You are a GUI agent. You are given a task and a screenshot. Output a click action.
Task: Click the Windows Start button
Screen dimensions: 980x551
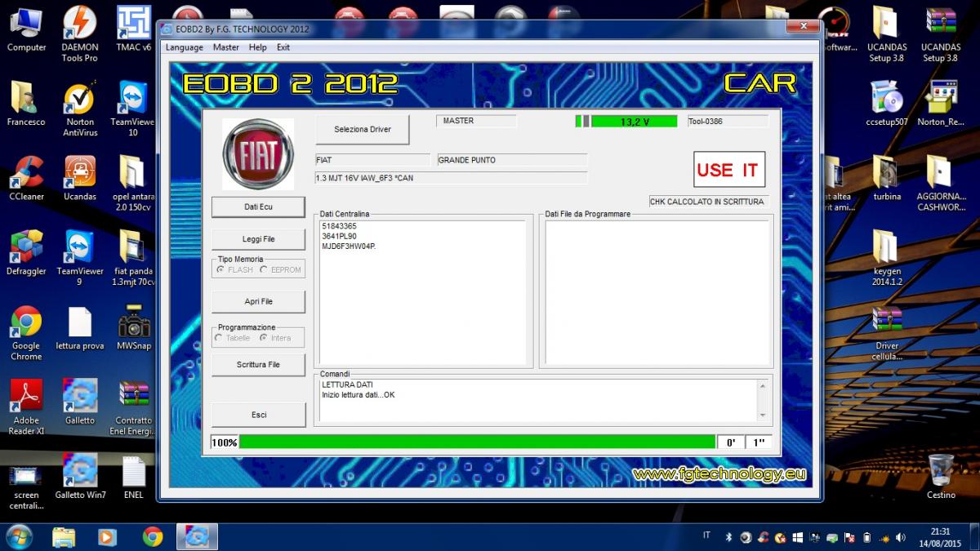click(19, 536)
